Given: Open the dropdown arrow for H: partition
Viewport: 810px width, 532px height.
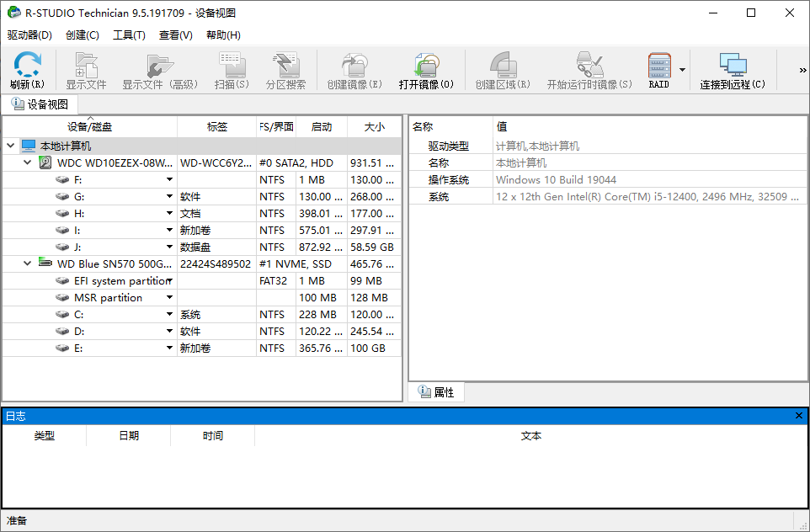Looking at the screenshot, I should point(169,213).
